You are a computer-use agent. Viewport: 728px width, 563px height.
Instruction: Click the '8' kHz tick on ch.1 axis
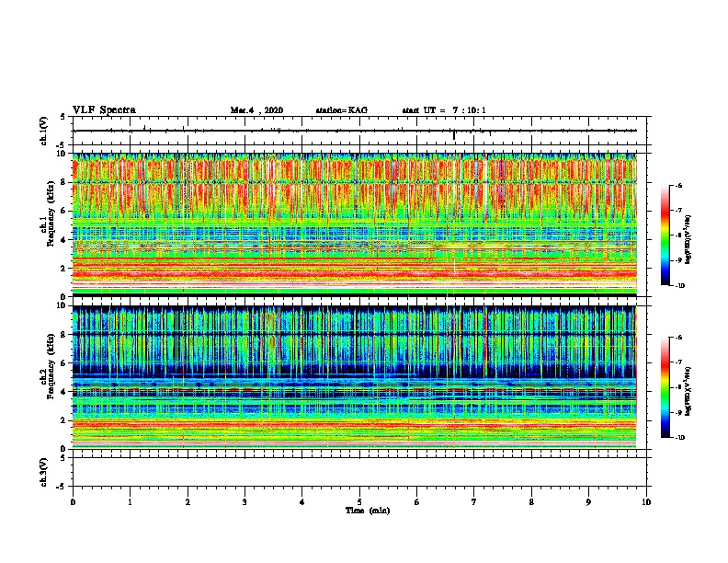(x=63, y=182)
